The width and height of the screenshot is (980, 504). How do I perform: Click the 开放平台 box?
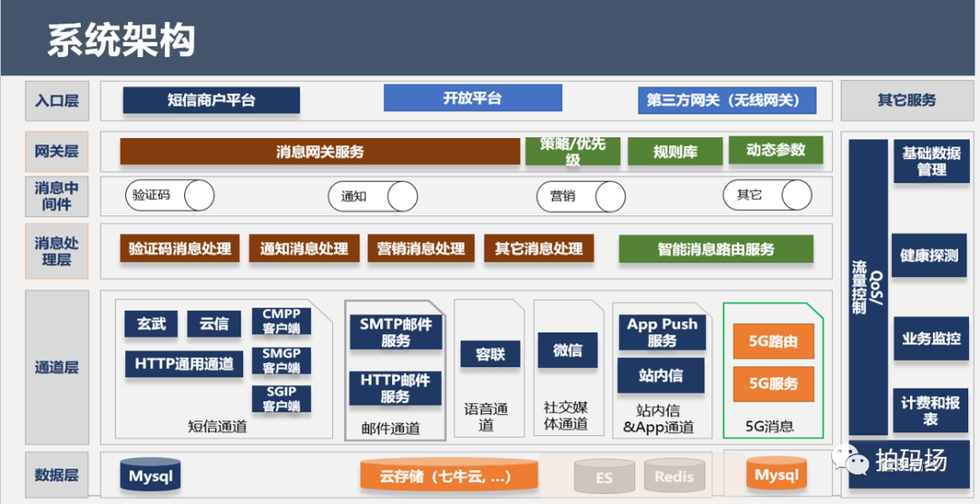tap(472, 98)
